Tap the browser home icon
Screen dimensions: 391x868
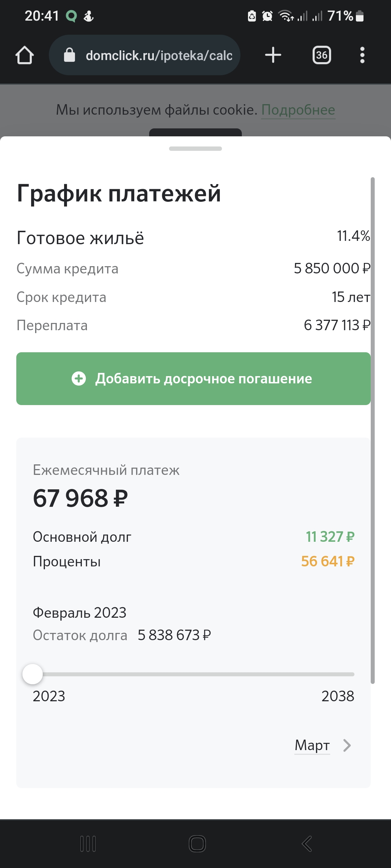(x=25, y=55)
